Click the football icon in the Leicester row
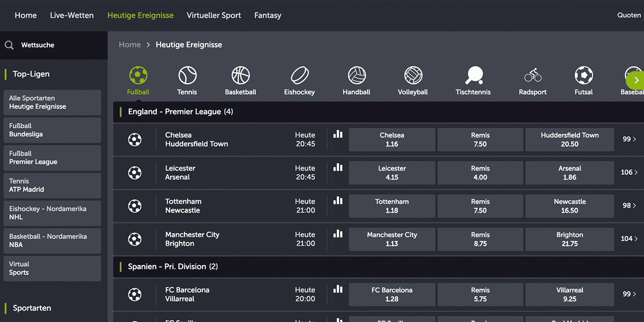Viewport: 644px width, 322px height. [x=135, y=172]
